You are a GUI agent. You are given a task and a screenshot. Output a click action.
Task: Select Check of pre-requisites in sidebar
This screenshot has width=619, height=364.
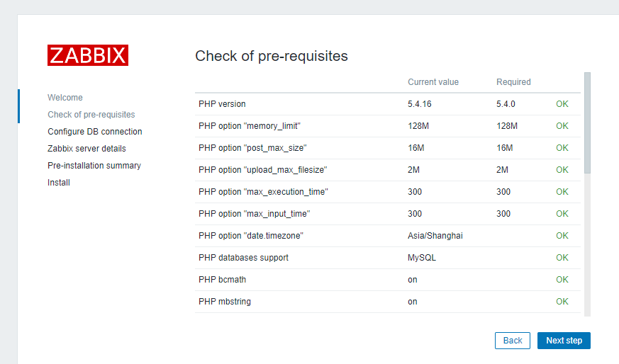(91, 115)
